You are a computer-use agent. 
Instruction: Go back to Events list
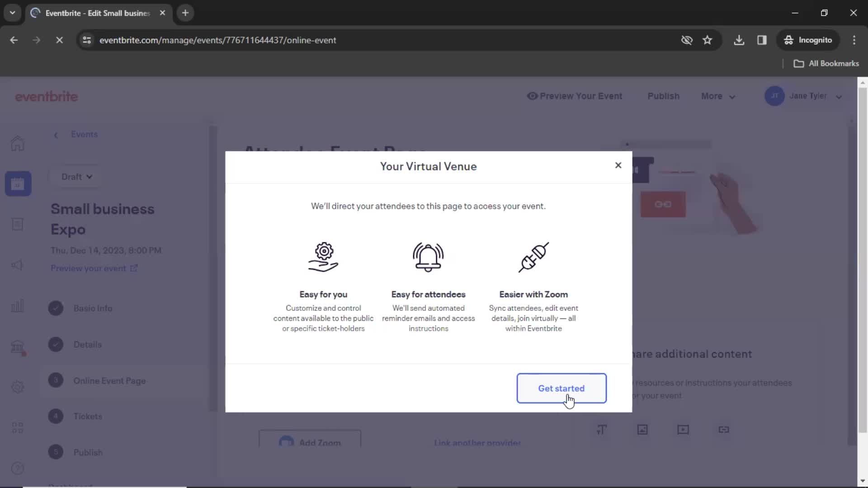point(75,135)
